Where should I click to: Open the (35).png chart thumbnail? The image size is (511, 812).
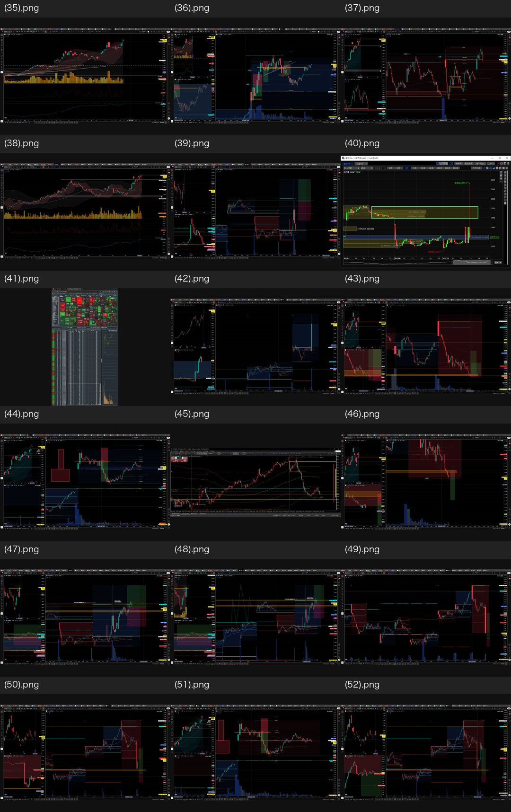[x=85, y=76]
